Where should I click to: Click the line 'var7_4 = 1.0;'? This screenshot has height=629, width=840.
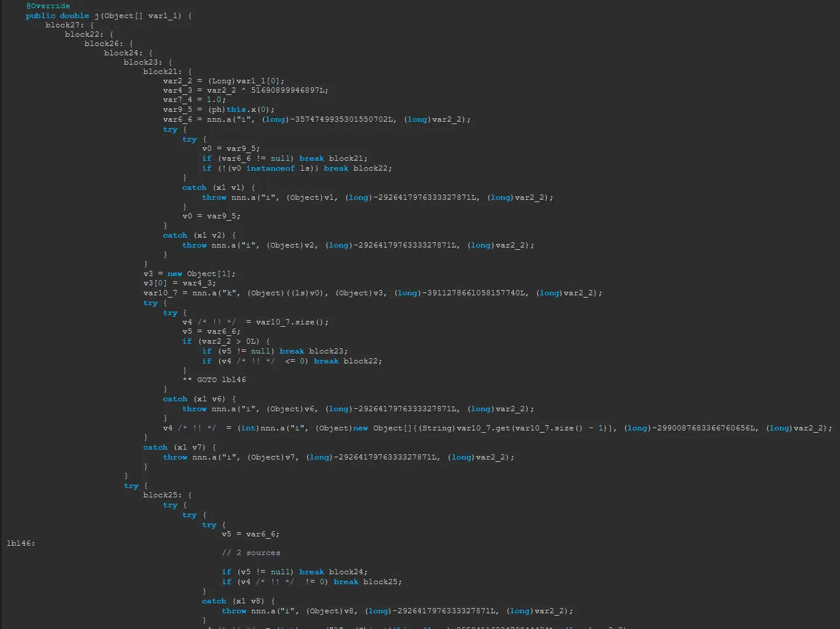click(x=194, y=100)
